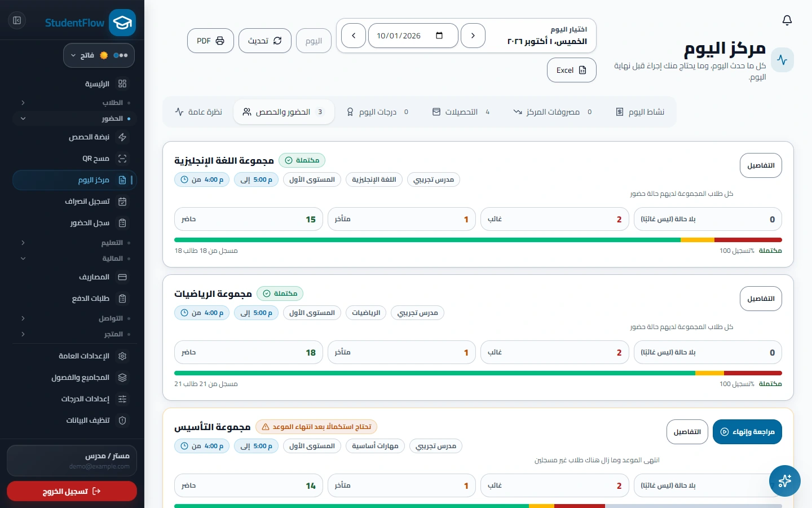Select الحضور والحصص tab

click(284, 112)
